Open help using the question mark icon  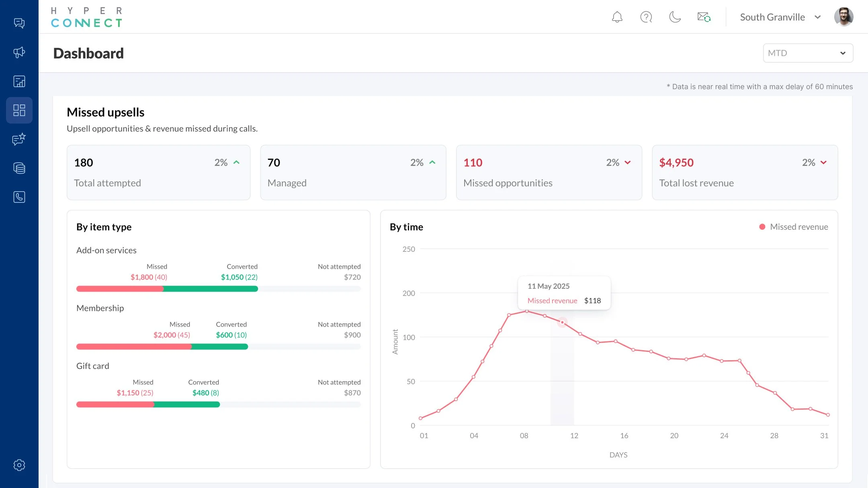[646, 17]
